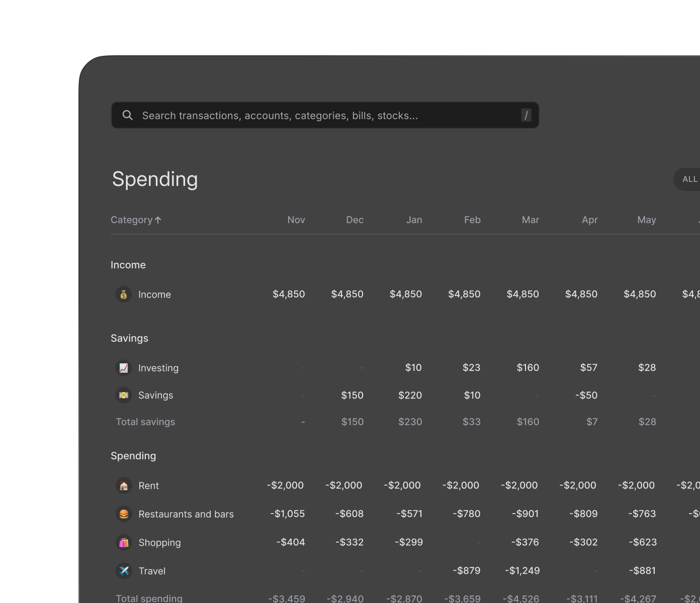Click the Investing chart icon

coord(124,368)
